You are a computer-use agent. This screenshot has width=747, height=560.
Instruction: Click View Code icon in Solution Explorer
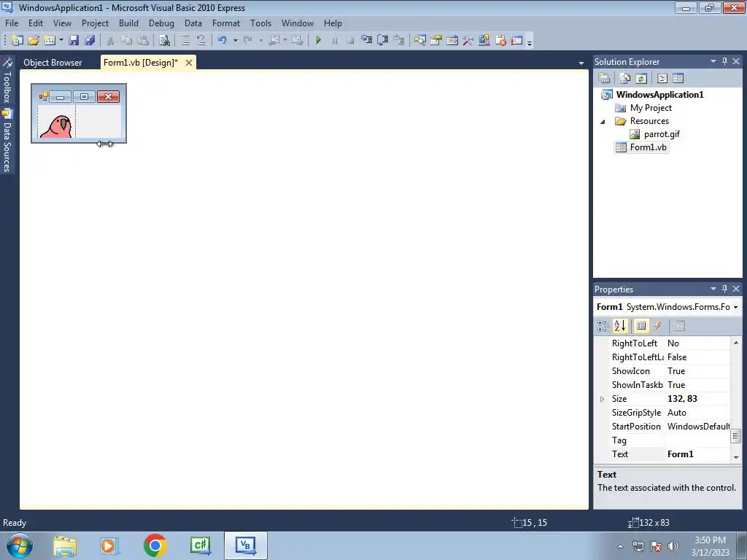(x=662, y=78)
